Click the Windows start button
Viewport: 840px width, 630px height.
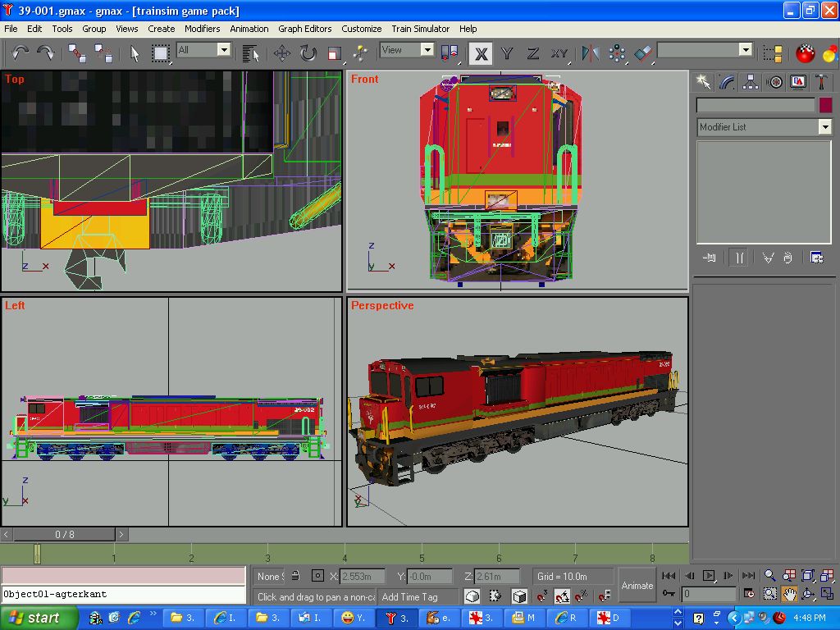[38, 618]
